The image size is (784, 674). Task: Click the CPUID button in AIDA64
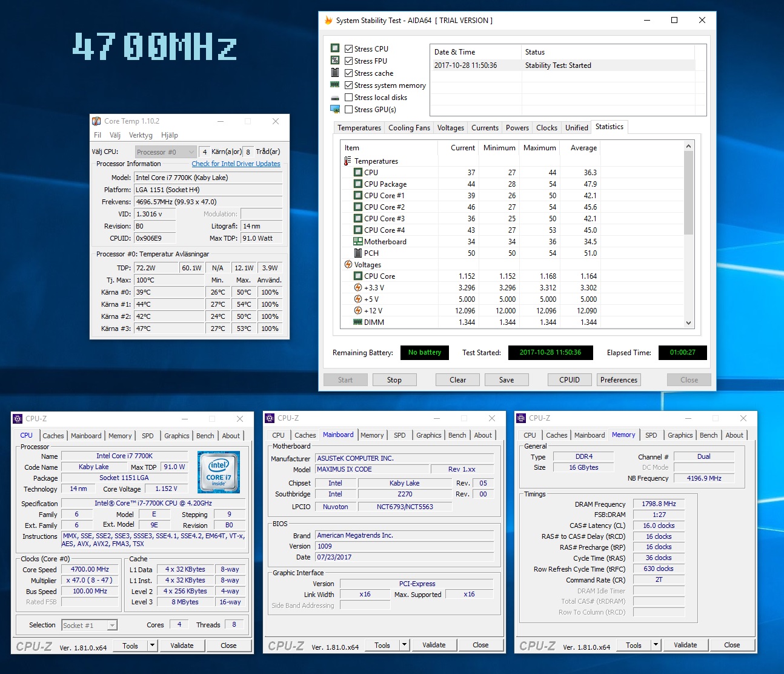[570, 380]
